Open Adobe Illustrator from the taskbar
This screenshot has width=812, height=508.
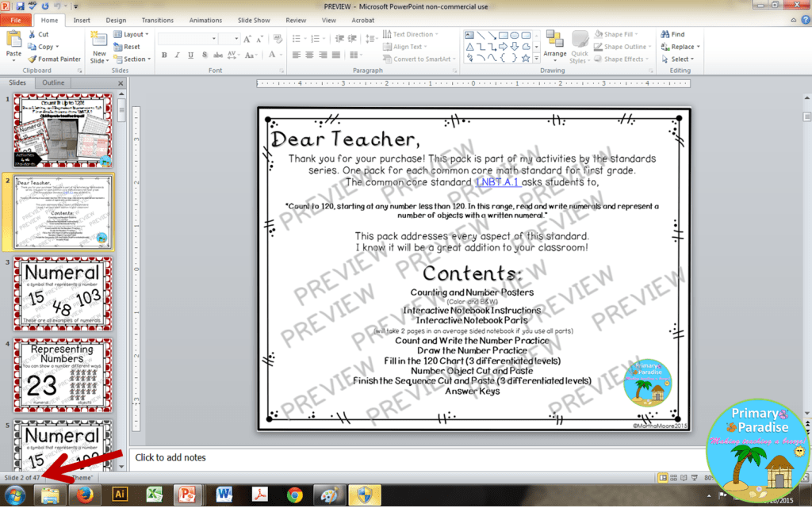[x=120, y=495]
